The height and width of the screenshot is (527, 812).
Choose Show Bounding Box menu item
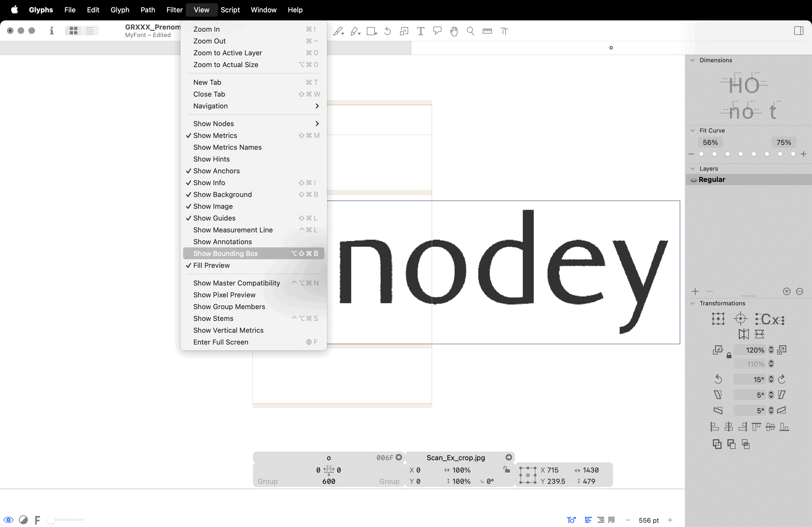point(226,253)
